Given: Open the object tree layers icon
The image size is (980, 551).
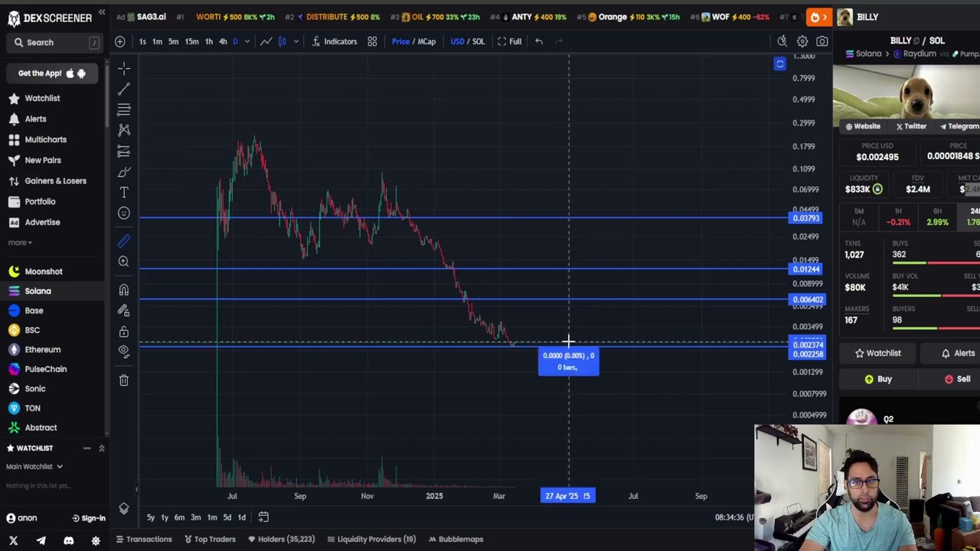Looking at the screenshot, I should pos(124,508).
